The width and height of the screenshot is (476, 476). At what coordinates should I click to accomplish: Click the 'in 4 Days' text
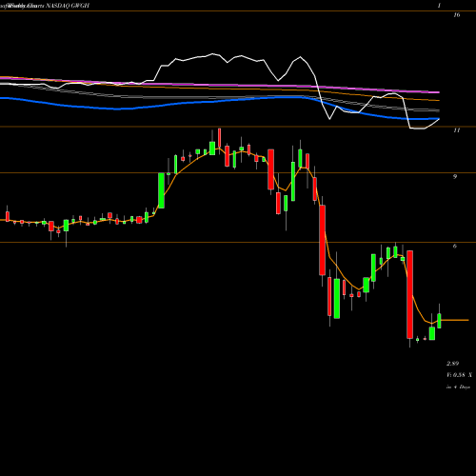pos(458,387)
